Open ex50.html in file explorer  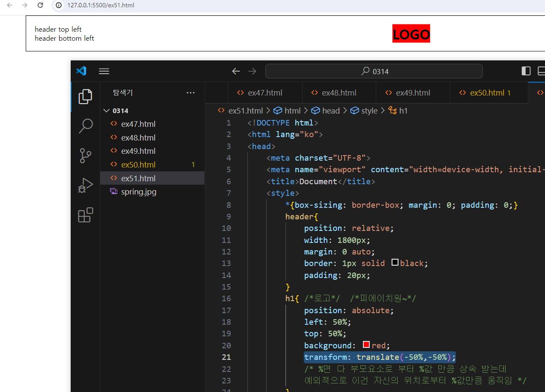(152, 165)
